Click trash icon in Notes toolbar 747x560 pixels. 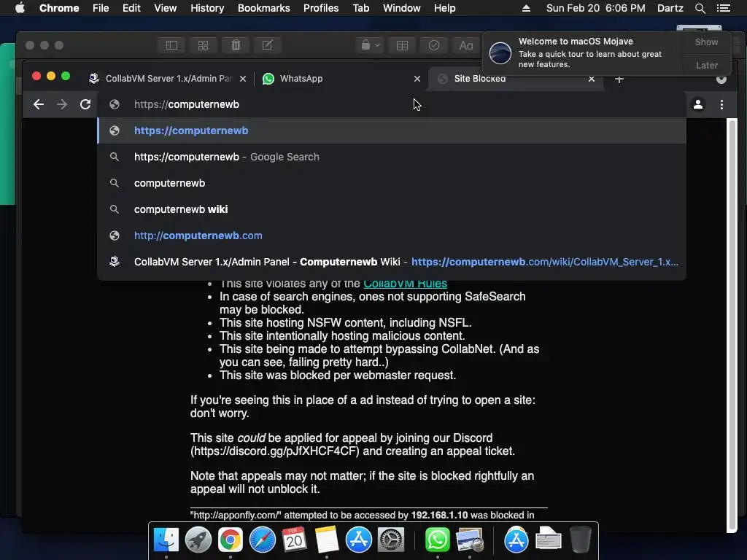point(236,45)
